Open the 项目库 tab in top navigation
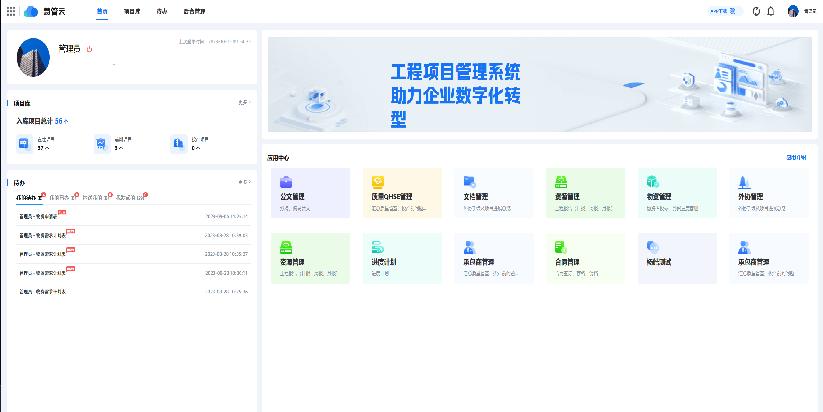 coord(132,11)
